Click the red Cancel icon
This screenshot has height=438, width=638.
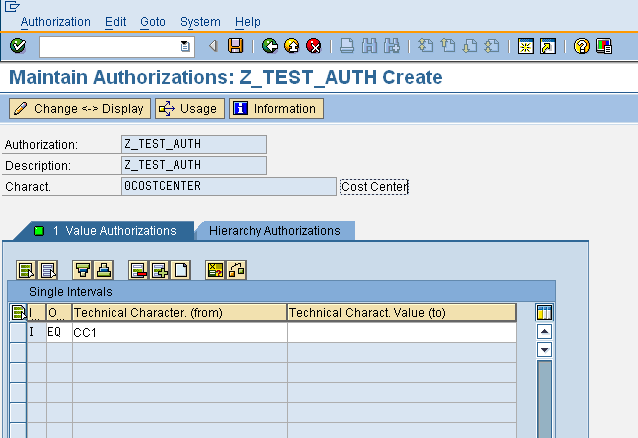click(x=314, y=46)
